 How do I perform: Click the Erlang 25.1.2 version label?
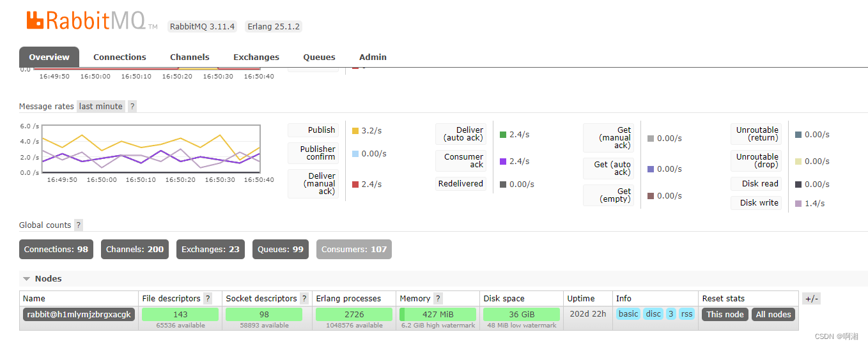pos(274,27)
